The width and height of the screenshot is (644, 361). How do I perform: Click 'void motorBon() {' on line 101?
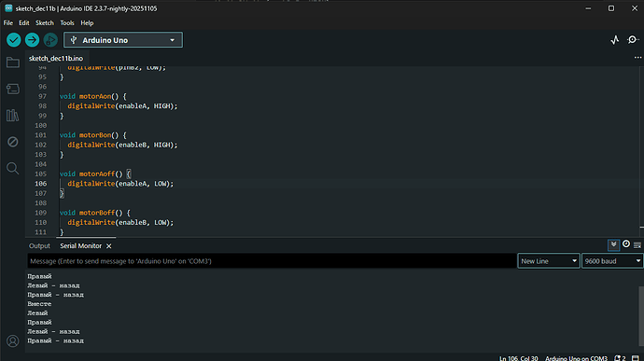[93, 135]
